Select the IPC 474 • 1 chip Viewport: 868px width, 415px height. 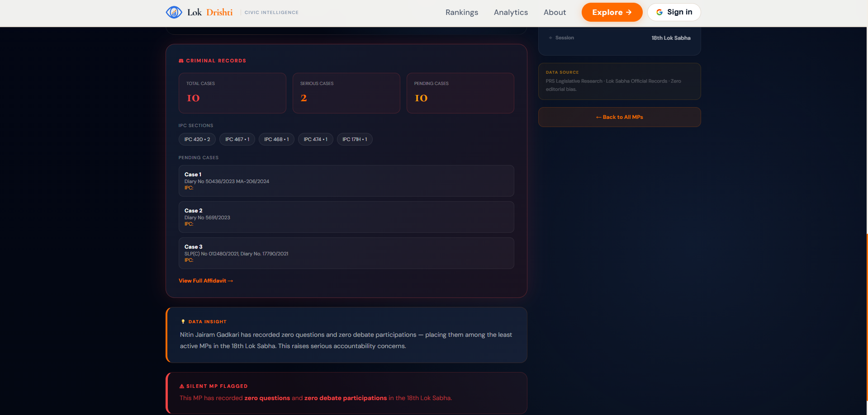pyautogui.click(x=316, y=139)
